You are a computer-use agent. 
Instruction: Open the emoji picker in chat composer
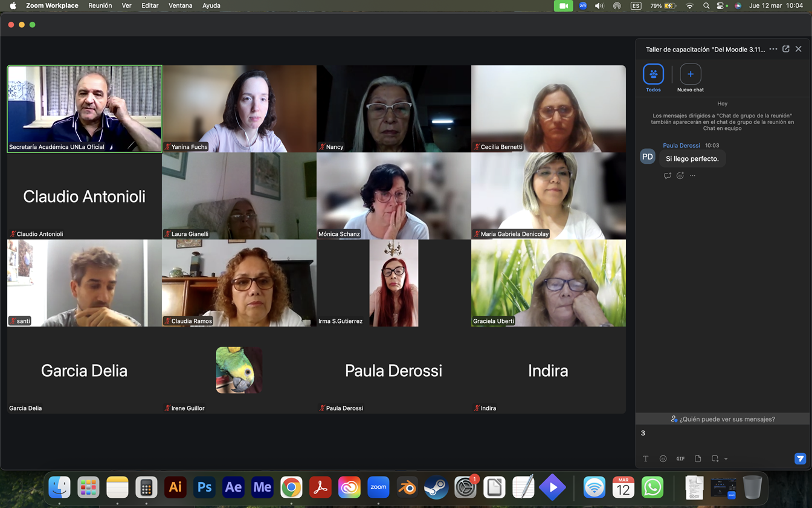(663, 459)
